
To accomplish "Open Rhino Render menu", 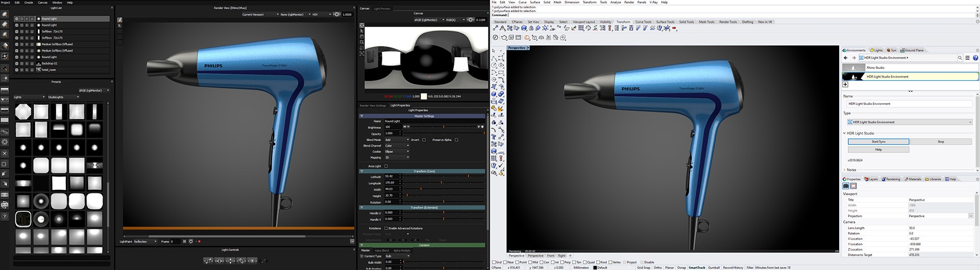I will (x=629, y=2).
